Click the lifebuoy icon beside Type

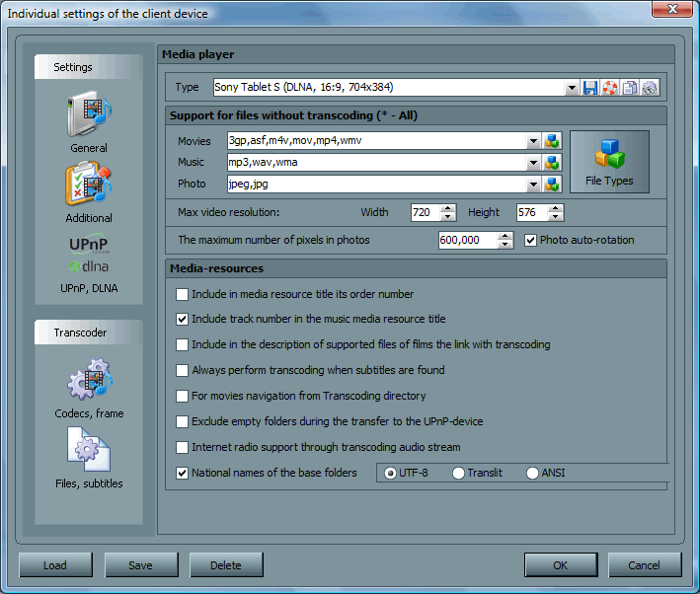610,88
